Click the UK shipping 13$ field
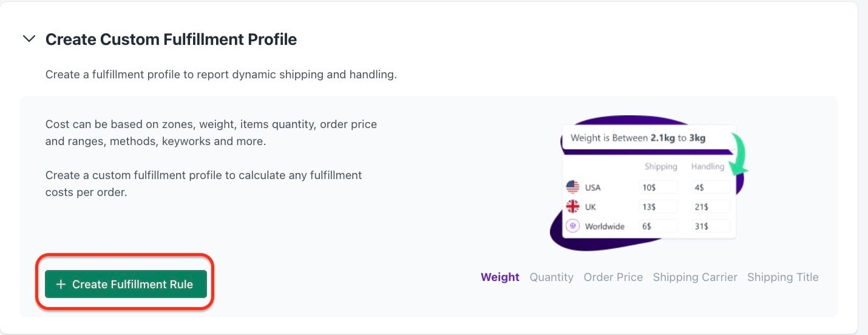Viewport: 868px width, 335px height. 658,207
